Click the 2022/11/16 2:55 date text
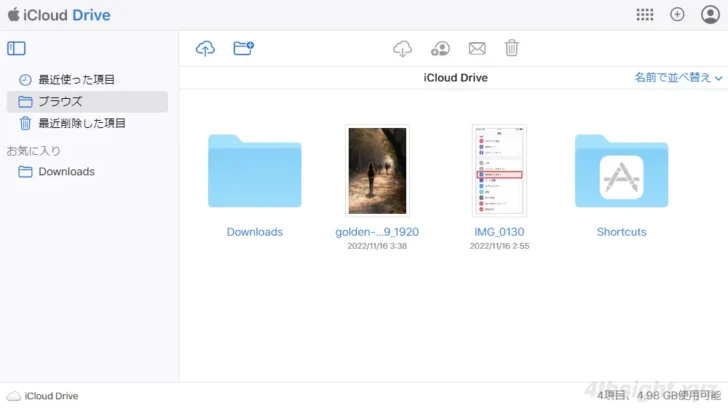This screenshot has height=408, width=728. (499, 246)
